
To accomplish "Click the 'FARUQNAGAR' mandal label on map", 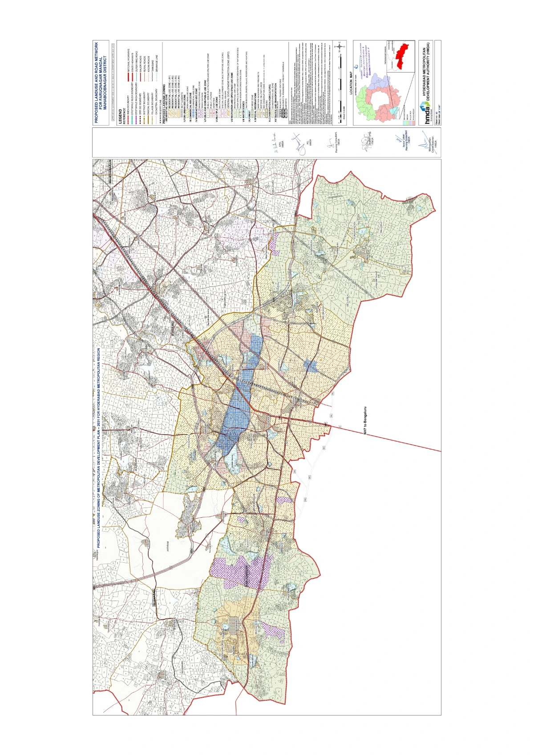I will 246,575.
